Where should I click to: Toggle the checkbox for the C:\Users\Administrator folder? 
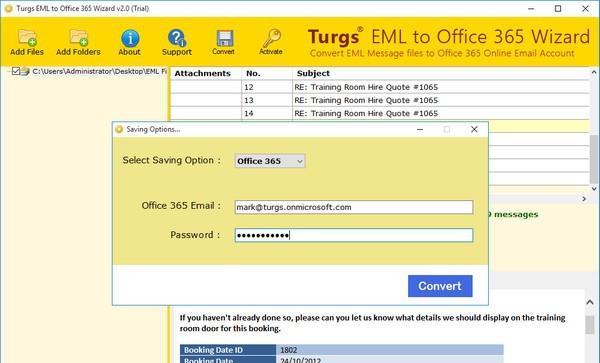click(x=16, y=71)
